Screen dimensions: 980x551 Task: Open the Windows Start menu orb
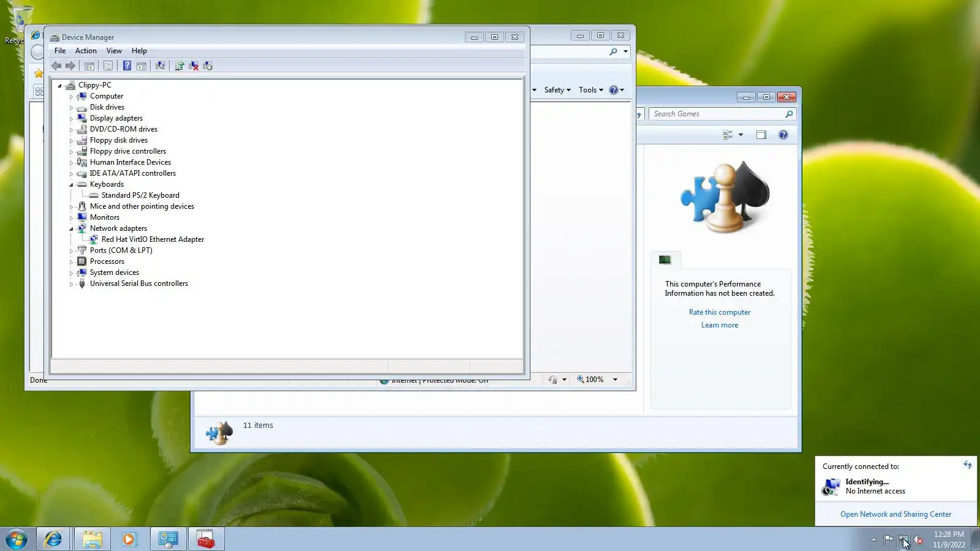coord(17,539)
